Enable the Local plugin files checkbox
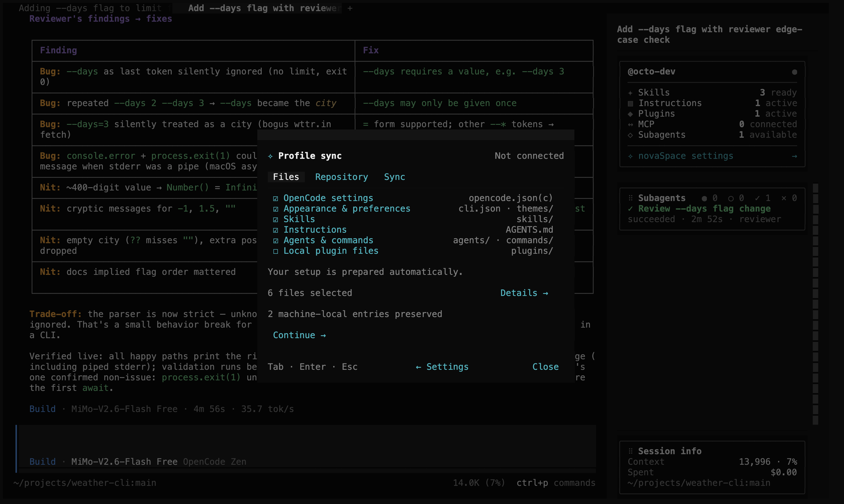The height and width of the screenshot is (504, 844). pos(275,251)
